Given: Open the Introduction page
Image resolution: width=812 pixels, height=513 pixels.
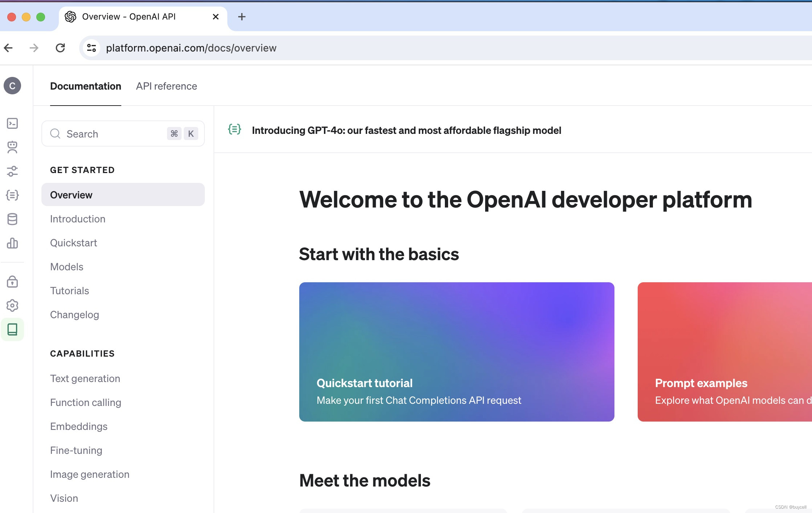Looking at the screenshot, I should pyautogui.click(x=77, y=219).
